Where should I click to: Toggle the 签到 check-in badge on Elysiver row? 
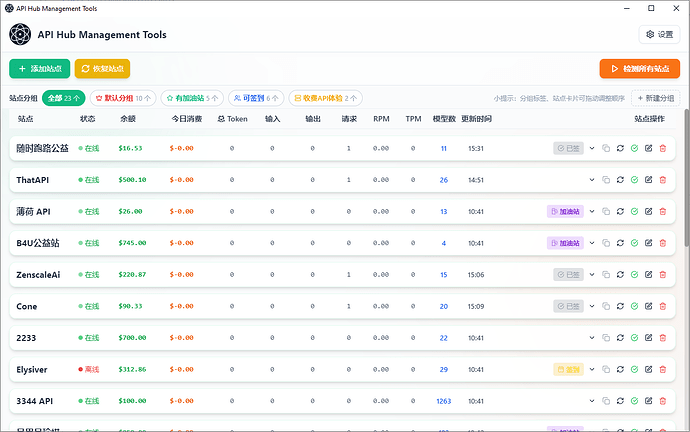(x=569, y=370)
